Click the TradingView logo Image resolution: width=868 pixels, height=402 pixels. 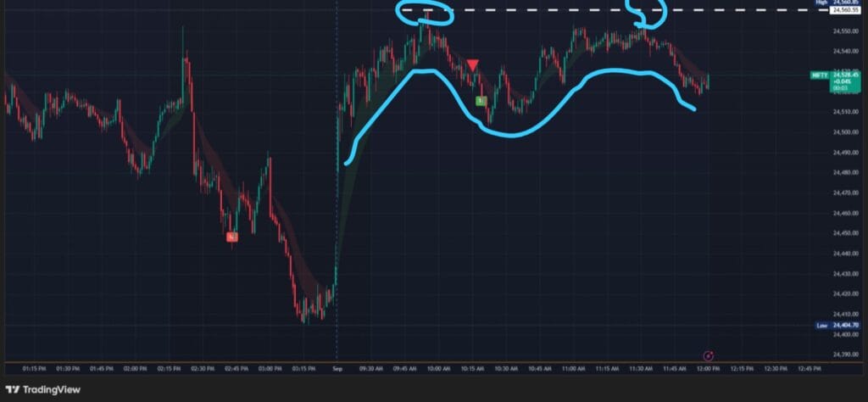click(42, 389)
